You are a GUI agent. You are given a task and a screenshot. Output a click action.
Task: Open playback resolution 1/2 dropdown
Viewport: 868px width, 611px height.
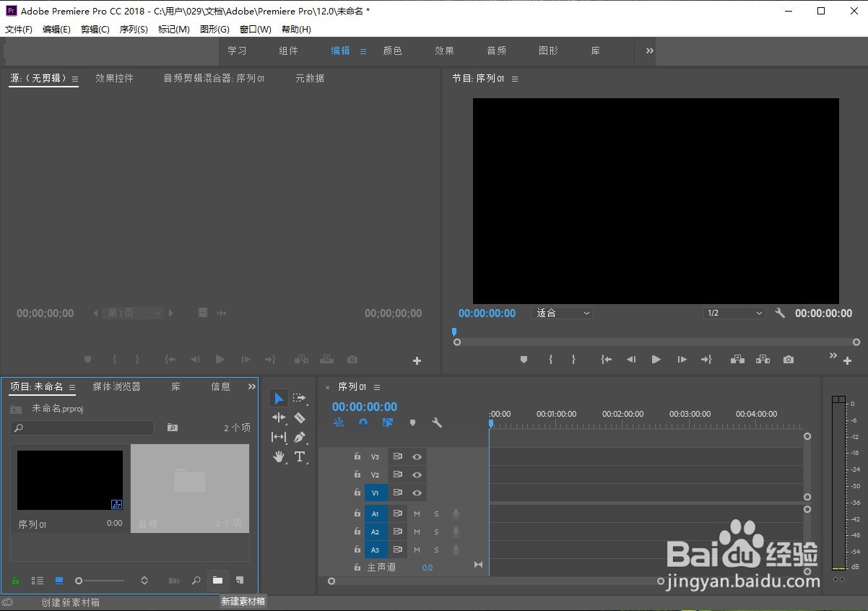(734, 313)
